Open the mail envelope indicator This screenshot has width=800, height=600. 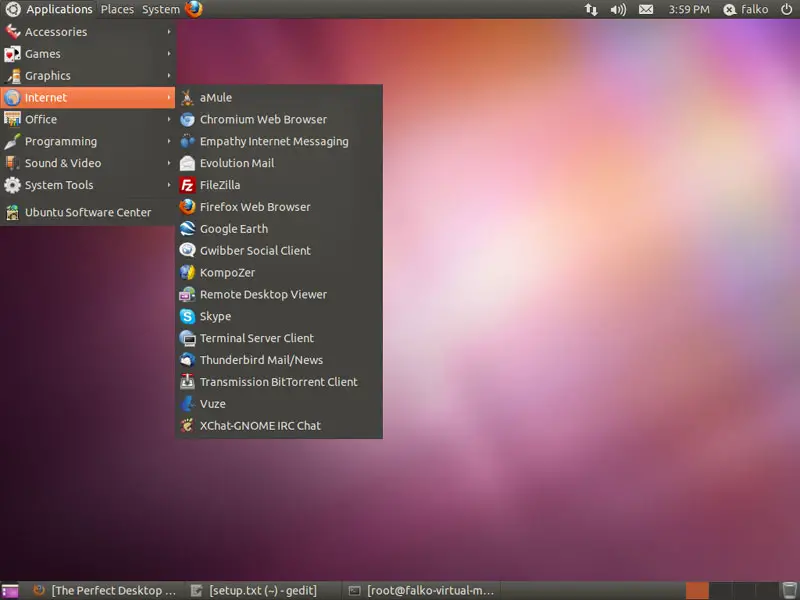646,9
